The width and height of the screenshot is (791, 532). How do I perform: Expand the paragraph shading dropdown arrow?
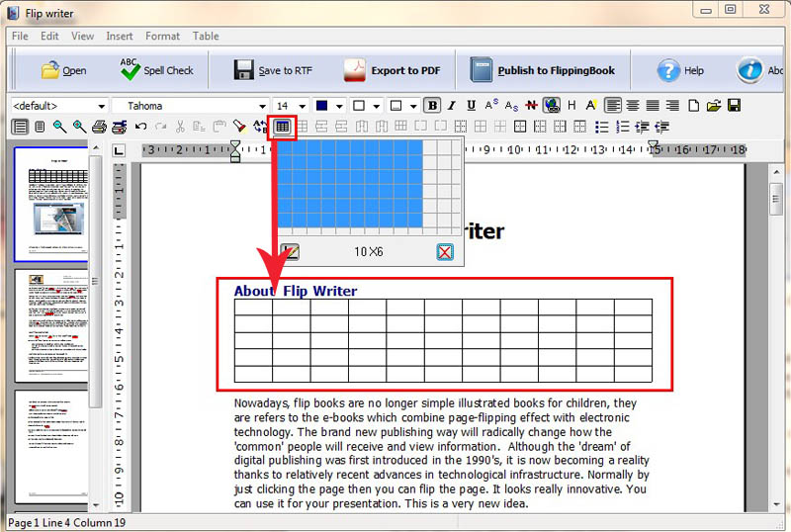(413, 106)
